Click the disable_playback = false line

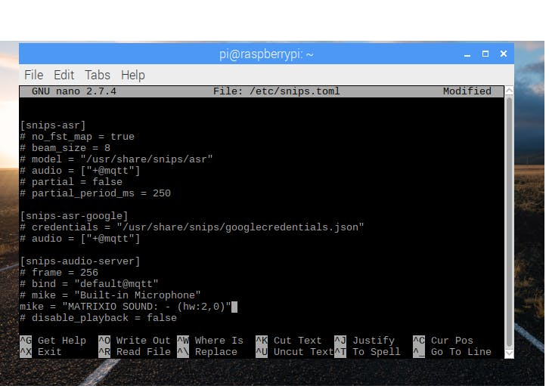tap(98, 318)
